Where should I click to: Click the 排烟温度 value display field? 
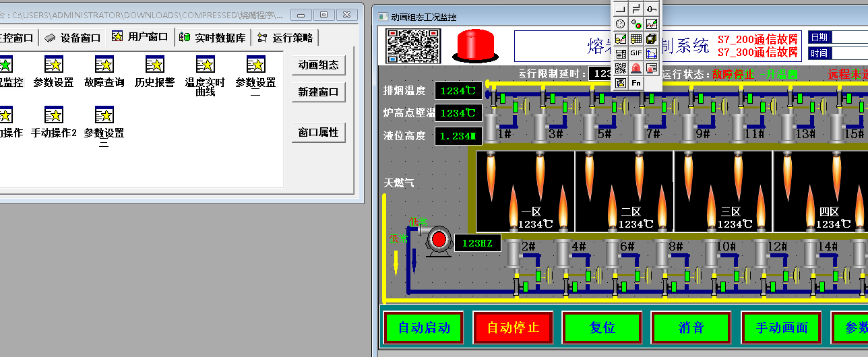click(x=458, y=91)
